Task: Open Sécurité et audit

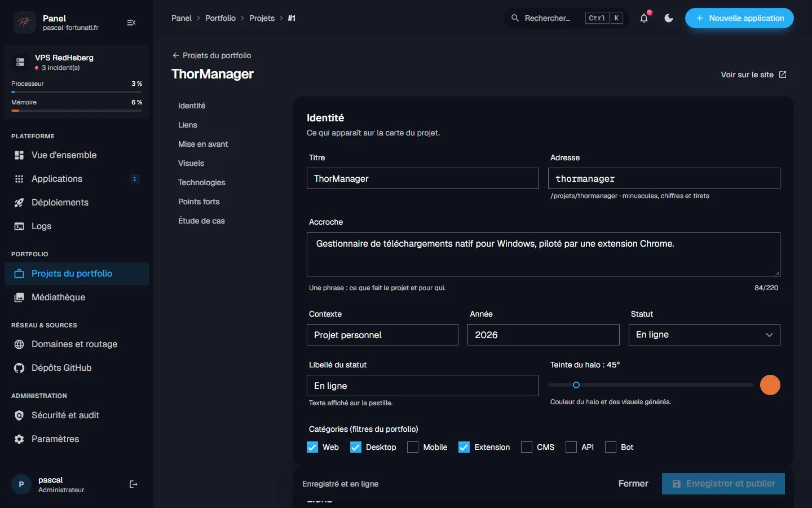Action: coord(77,415)
